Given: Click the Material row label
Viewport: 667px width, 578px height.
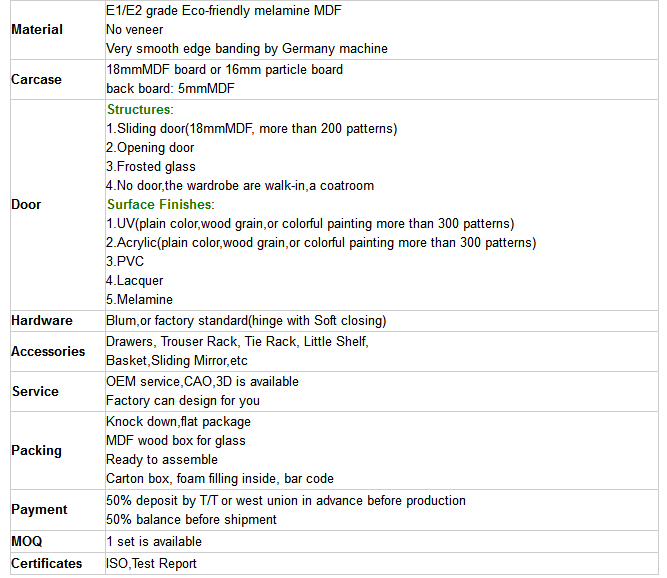Looking at the screenshot, I should [37, 29].
